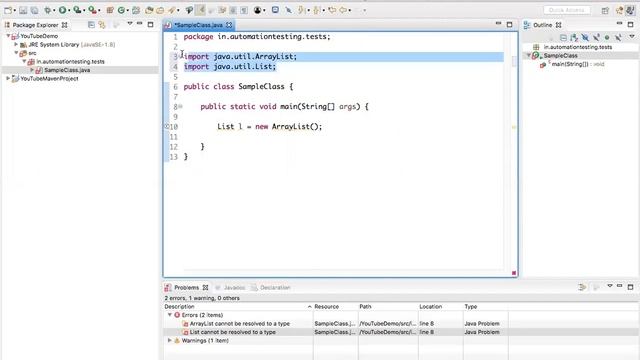Close the SampleClass.java editor tab
The width and height of the screenshot is (640, 360).
click(x=229, y=25)
